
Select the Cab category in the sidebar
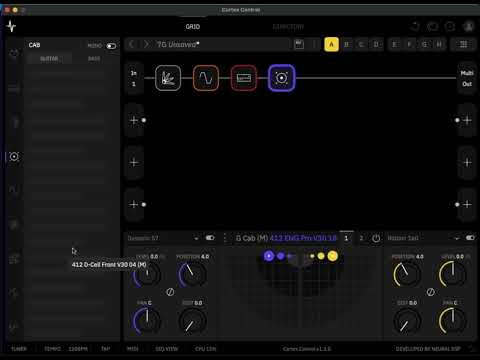click(x=14, y=156)
